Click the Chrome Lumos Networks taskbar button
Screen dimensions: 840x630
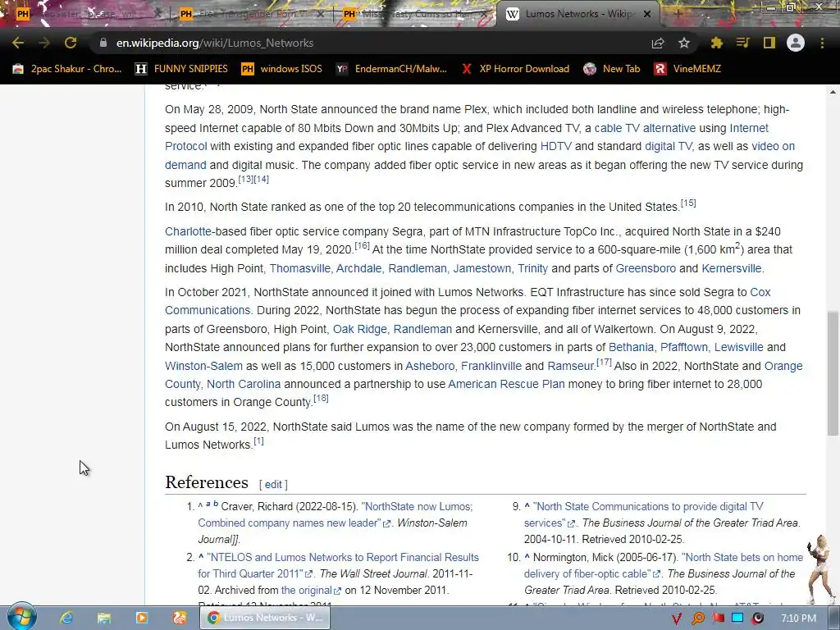point(266,618)
